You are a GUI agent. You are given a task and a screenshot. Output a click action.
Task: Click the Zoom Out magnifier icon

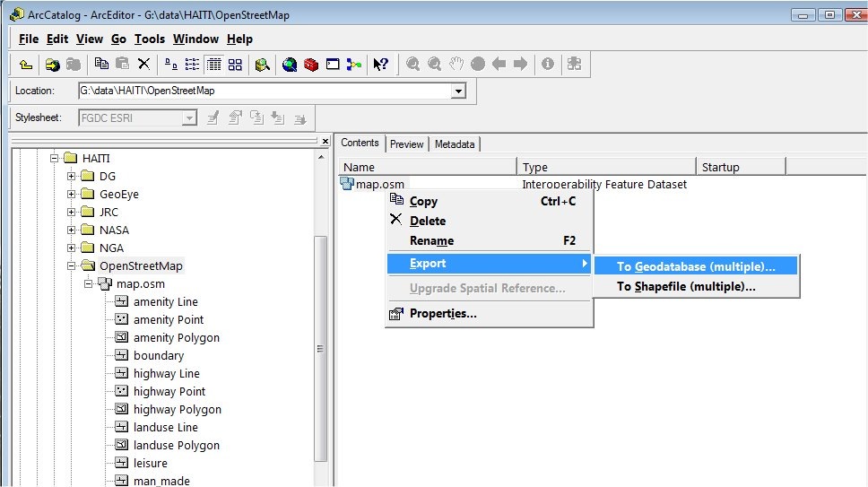pos(435,65)
